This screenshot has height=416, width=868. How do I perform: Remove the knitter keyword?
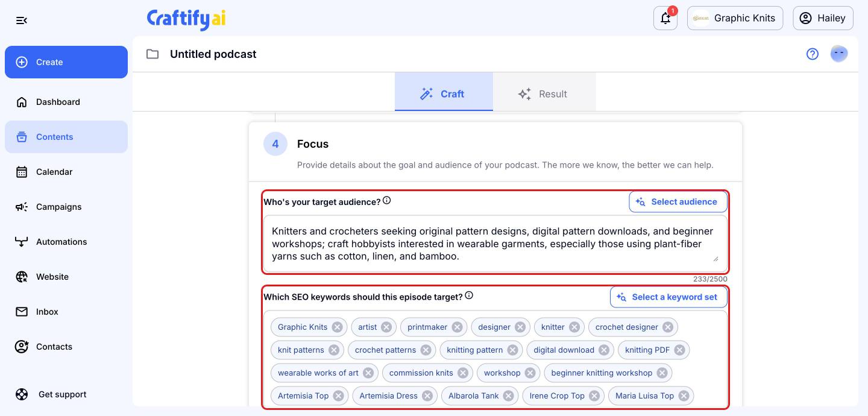point(574,327)
